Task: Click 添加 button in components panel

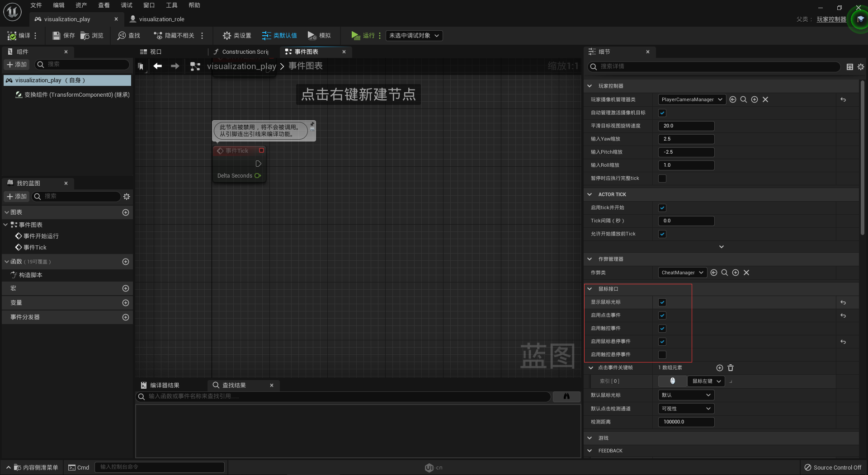Action: pyautogui.click(x=17, y=65)
